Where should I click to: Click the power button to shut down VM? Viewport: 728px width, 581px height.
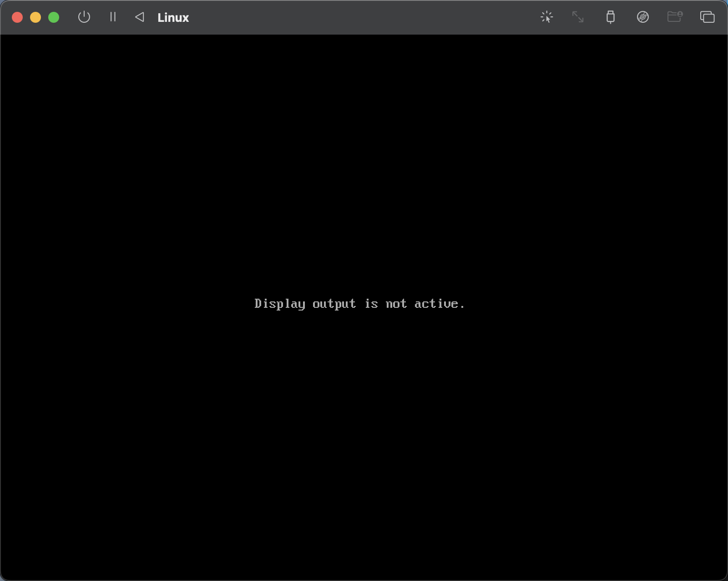tap(84, 17)
